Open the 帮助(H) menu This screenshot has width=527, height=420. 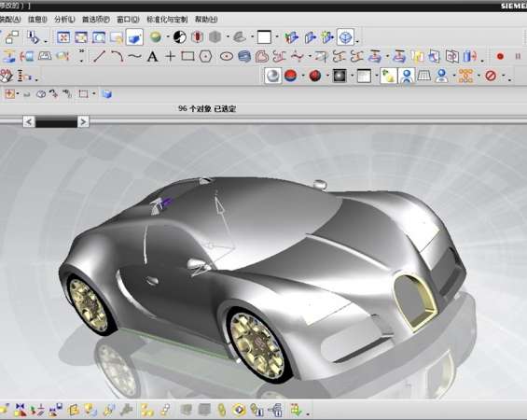(206, 20)
